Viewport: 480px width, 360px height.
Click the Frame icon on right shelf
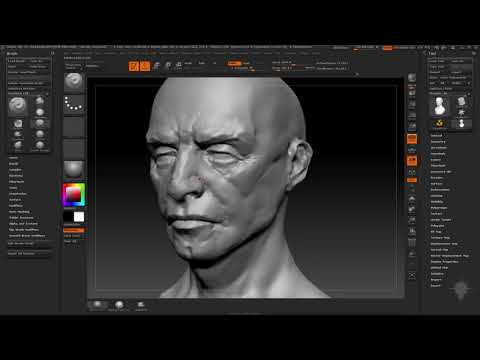pyautogui.click(x=412, y=199)
